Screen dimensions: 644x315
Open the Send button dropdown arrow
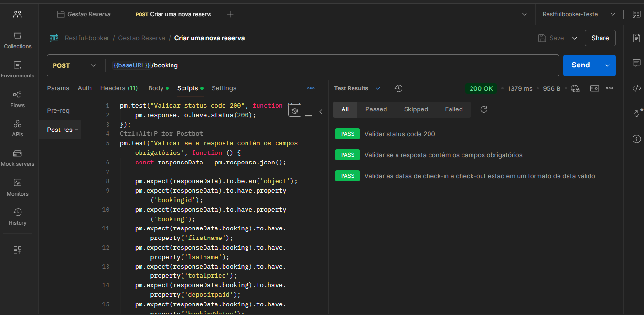click(607, 65)
